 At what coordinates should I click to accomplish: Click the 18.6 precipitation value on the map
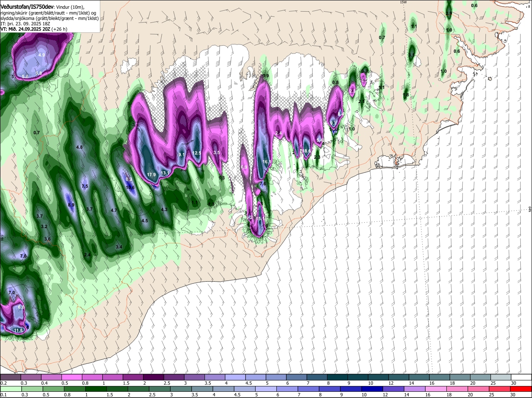coord(307,151)
